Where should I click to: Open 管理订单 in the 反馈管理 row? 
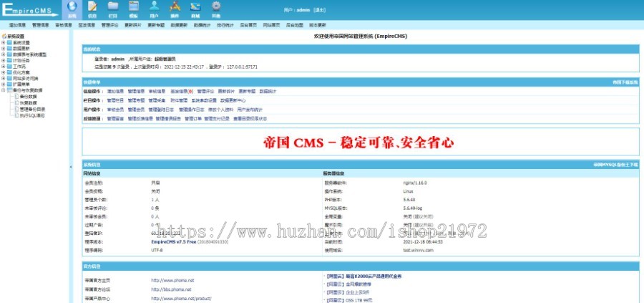coord(193,119)
